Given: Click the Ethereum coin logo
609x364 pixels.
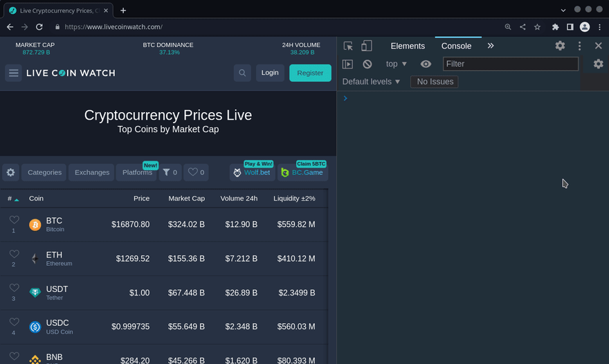Looking at the screenshot, I should pyautogui.click(x=35, y=259).
